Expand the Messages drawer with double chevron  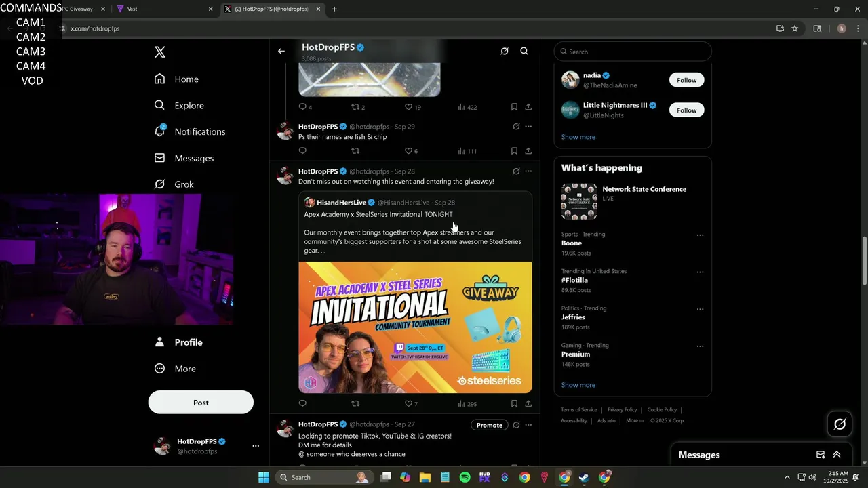point(837,455)
